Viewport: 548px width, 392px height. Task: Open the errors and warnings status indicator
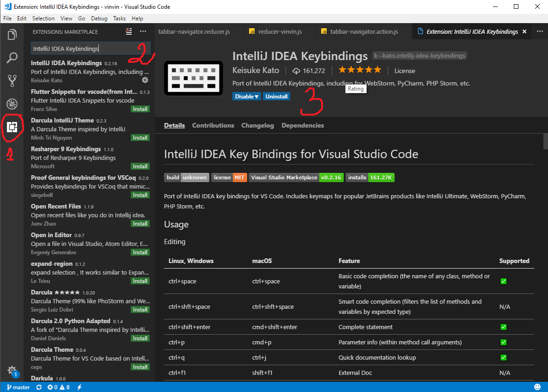tap(58, 387)
